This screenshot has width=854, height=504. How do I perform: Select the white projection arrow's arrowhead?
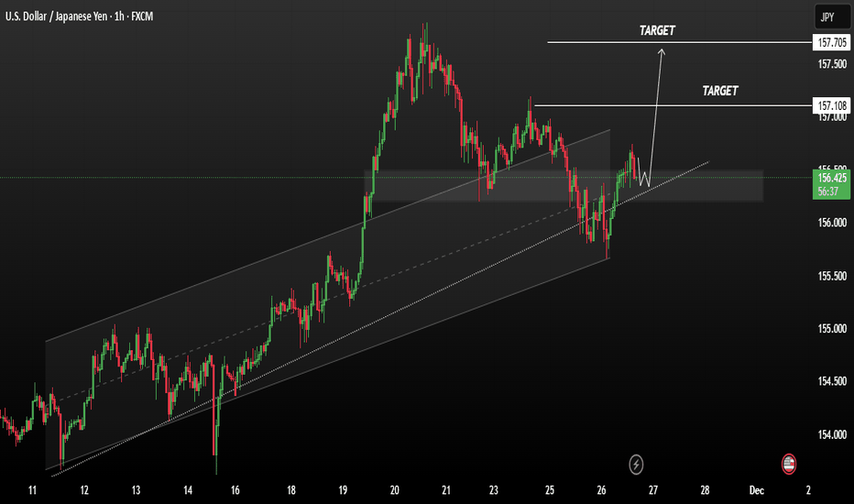click(661, 50)
